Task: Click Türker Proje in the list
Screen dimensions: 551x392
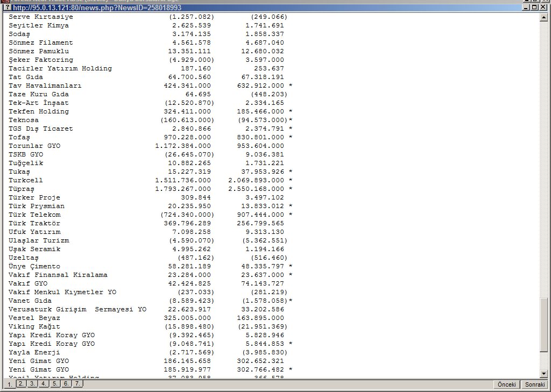Action: click(34, 197)
